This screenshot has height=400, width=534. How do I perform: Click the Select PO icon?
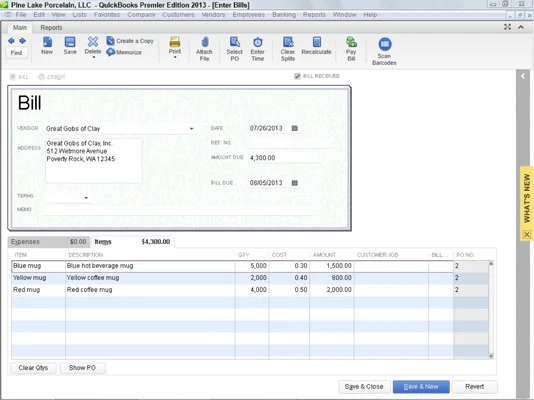235,42
